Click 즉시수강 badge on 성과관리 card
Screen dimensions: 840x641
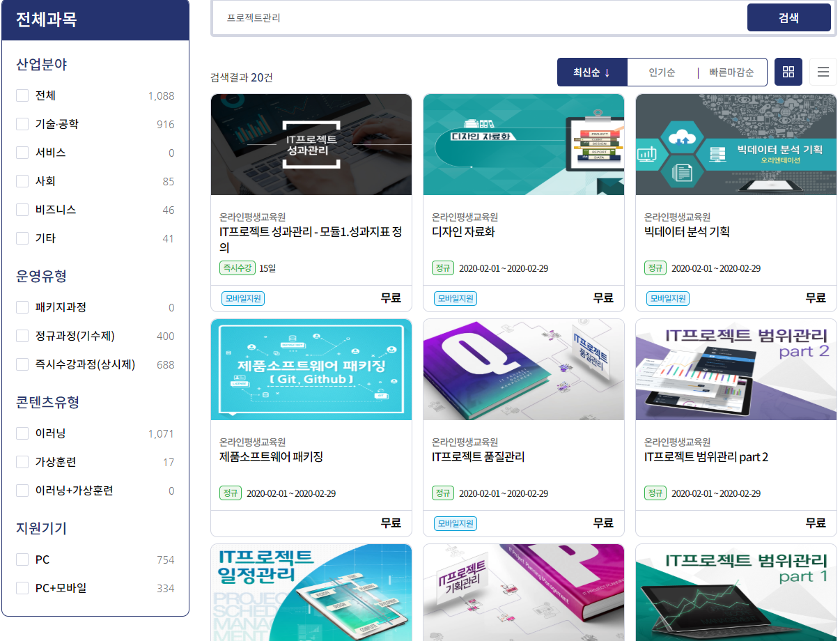pos(238,268)
